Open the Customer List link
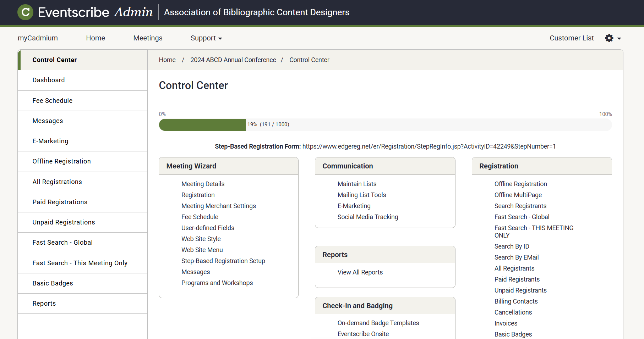 click(572, 38)
